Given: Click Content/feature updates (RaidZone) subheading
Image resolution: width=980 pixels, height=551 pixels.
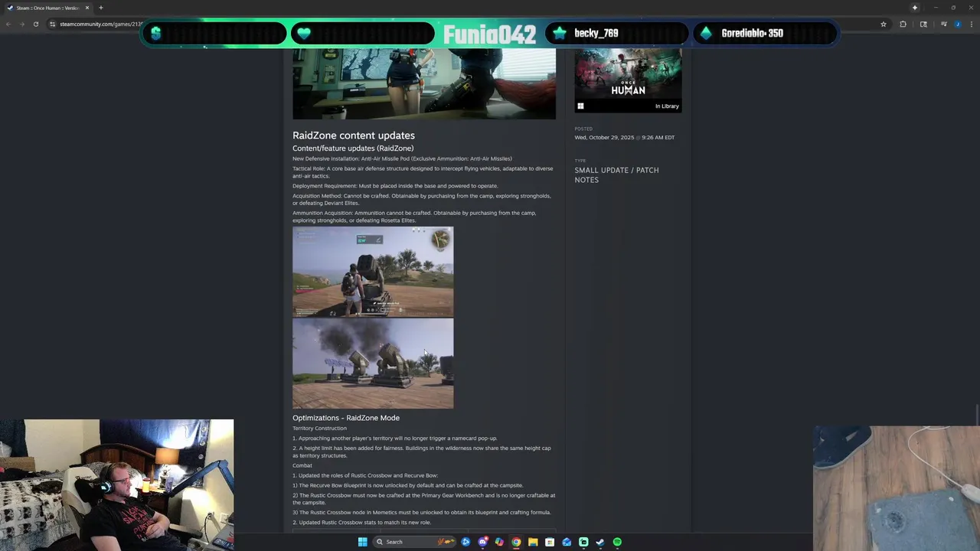Looking at the screenshot, I should [x=353, y=148].
